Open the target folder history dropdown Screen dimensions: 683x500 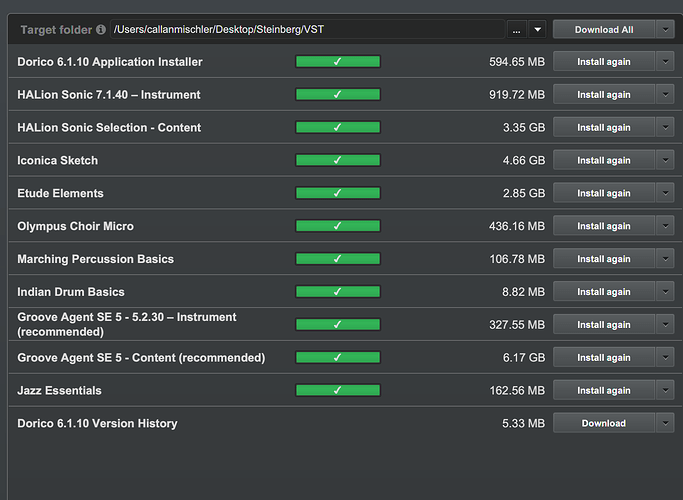coord(538,30)
